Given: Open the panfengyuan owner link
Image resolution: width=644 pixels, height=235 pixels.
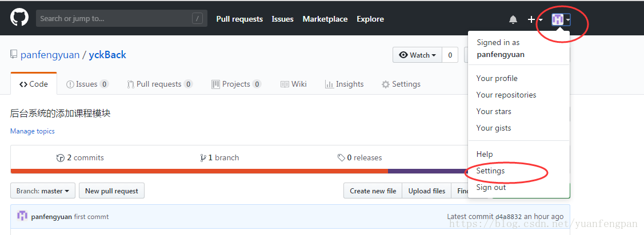Looking at the screenshot, I should (50, 55).
